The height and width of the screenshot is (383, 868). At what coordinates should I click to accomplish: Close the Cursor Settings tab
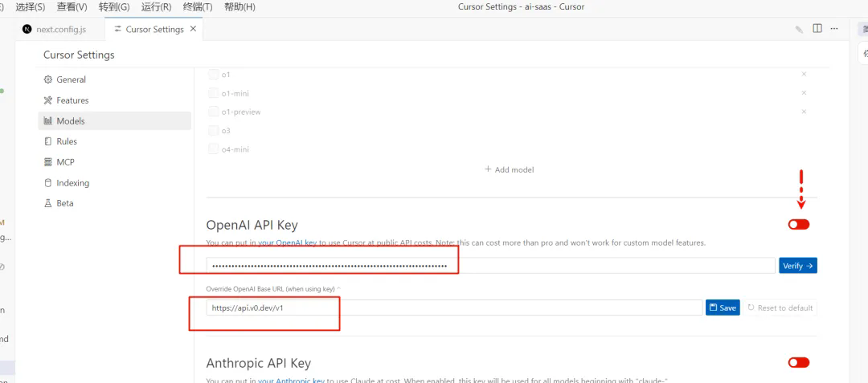tap(193, 29)
